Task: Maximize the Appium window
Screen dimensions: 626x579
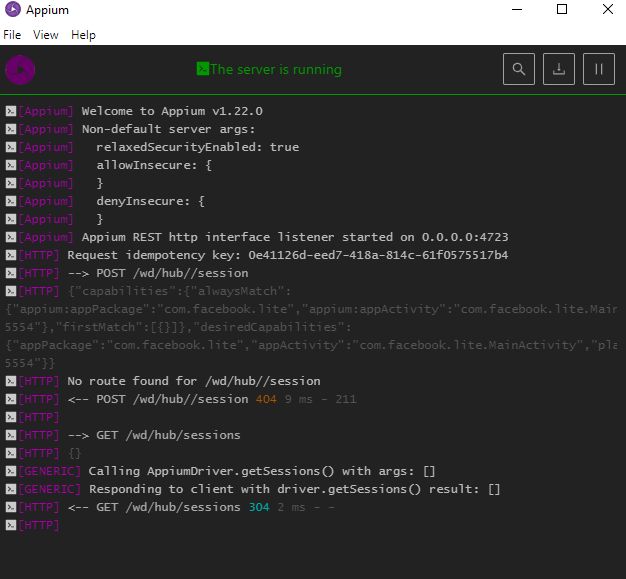Action: (562, 9)
